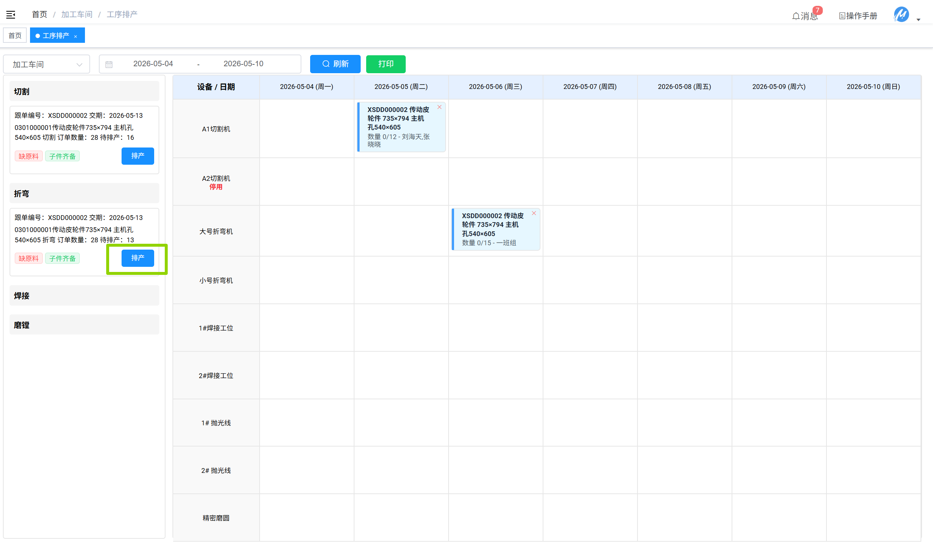Click the 设备 / 日期 header cell
This screenshot has width=933, height=560.
click(216, 87)
